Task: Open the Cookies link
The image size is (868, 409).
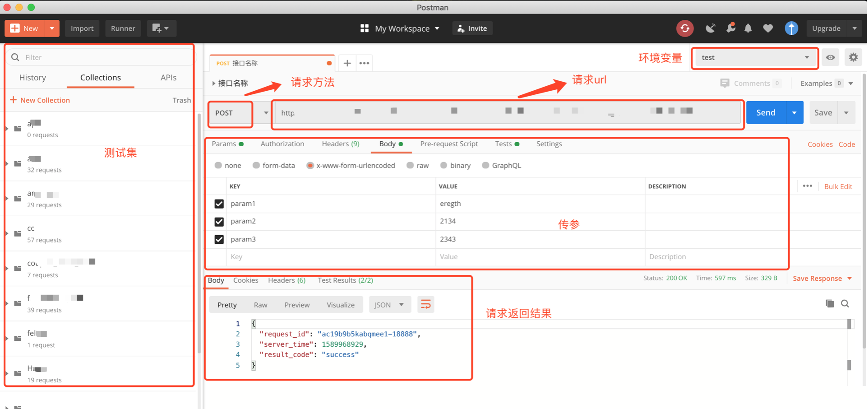Action: click(x=820, y=144)
